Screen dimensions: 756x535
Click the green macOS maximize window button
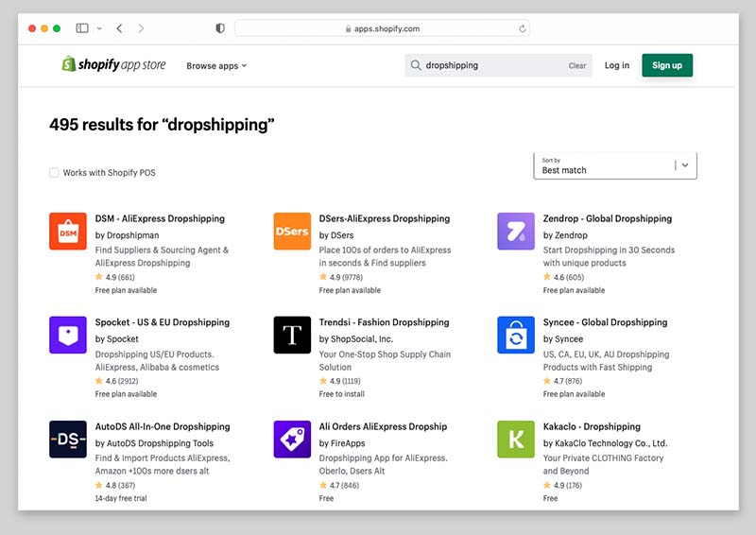pyautogui.click(x=57, y=28)
